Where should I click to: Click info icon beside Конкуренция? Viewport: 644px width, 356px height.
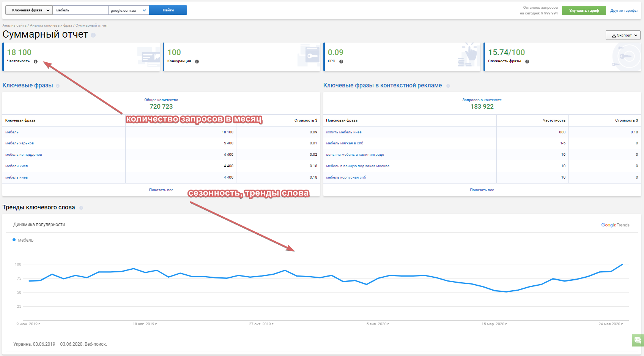coord(197,62)
